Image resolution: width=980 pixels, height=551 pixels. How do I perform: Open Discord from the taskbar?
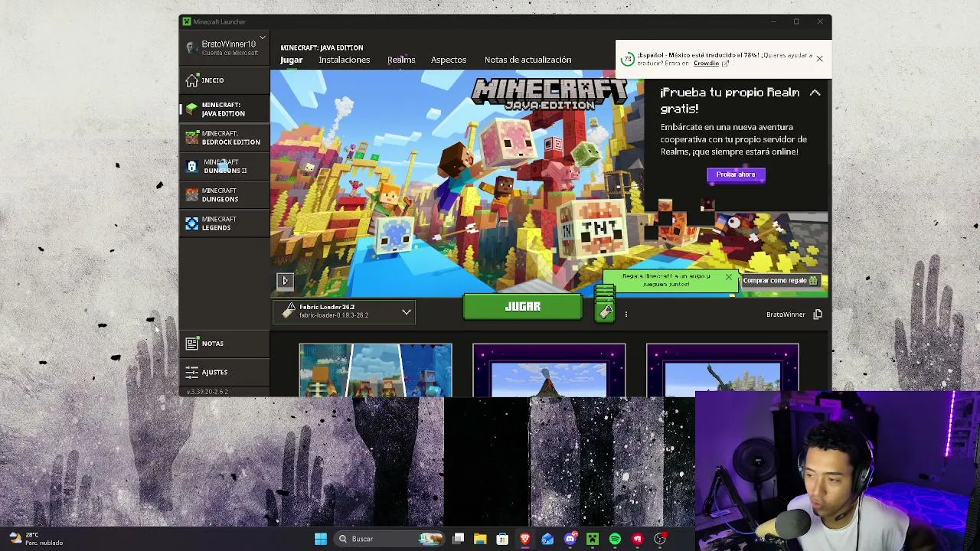[x=570, y=539]
